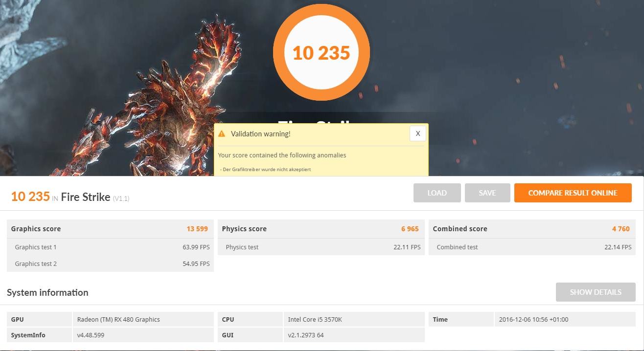Click 'Your score contained the following anomalies'

282,155
